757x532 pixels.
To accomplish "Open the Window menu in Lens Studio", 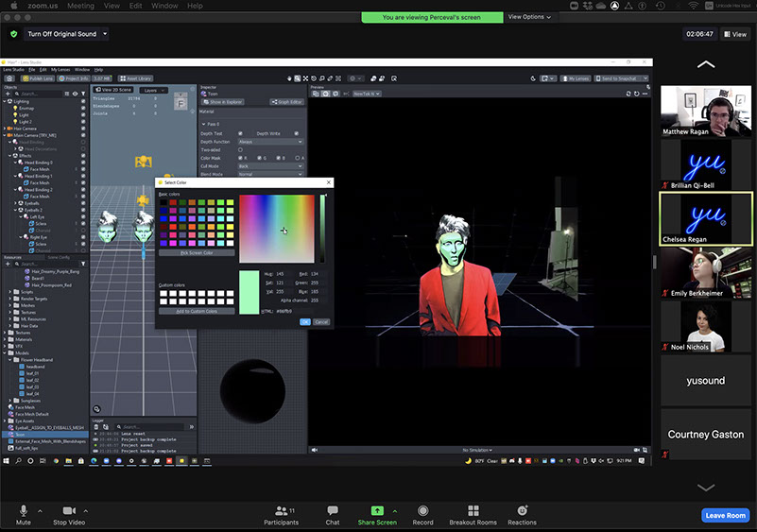I will pyautogui.click(x=82, y=69).
